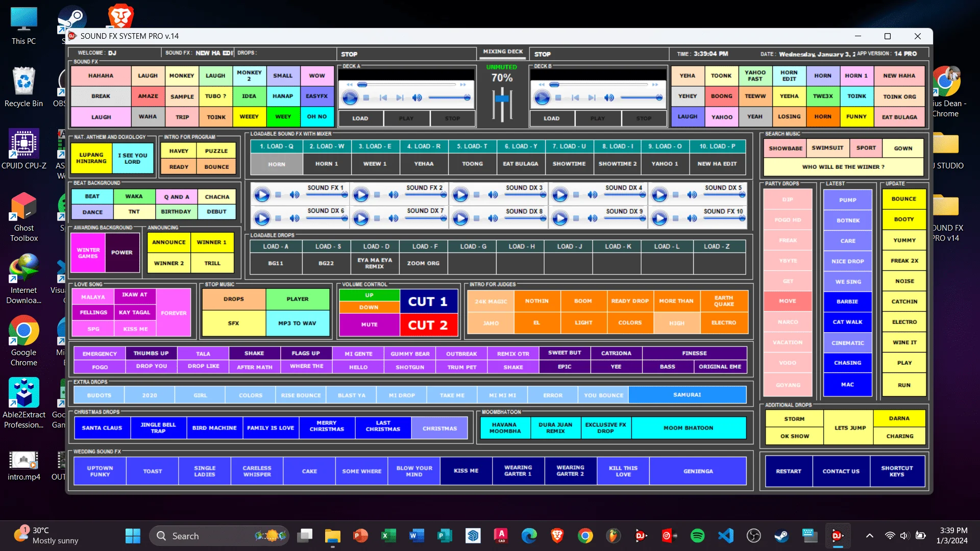980x551 pixels.
Task: Mute the SOUND FX 2 player speaker
Action: click(x=394, y=195)
